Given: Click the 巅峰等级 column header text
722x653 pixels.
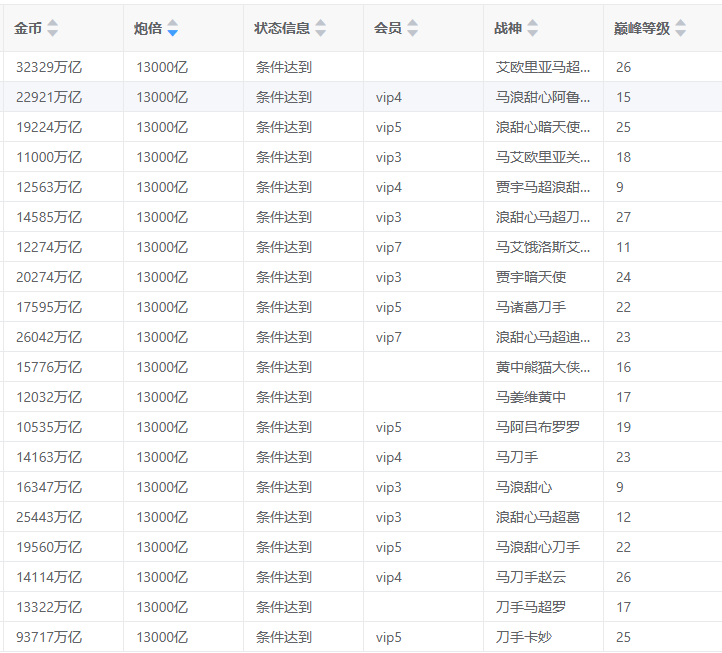Looking at the screenshot, I should click(641, 28).
